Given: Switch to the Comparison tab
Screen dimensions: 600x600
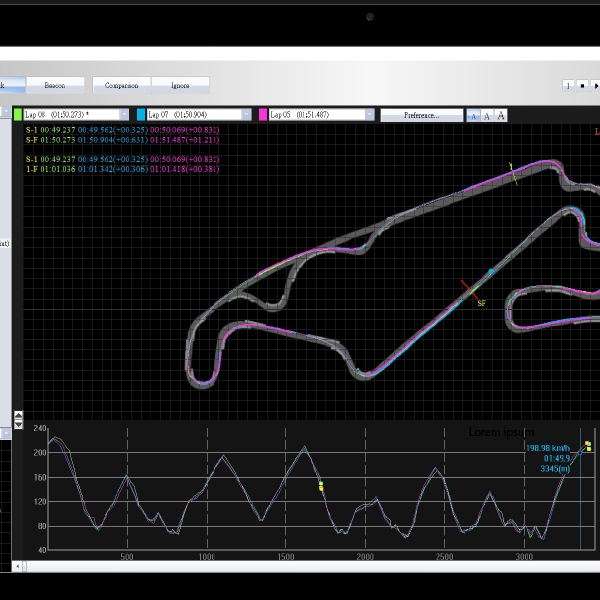Looking at the screenshot, I should (x=121, y=85).
